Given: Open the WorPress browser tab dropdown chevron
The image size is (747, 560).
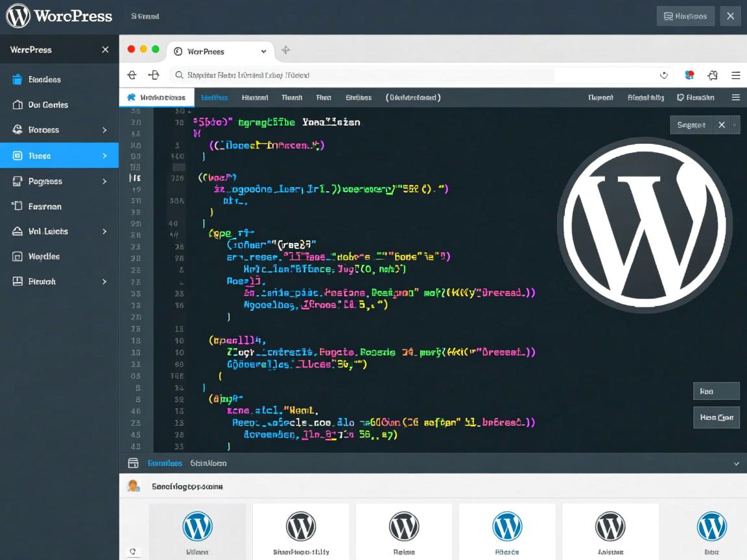Looking at the screenshot, I should (x=263, y=51).
